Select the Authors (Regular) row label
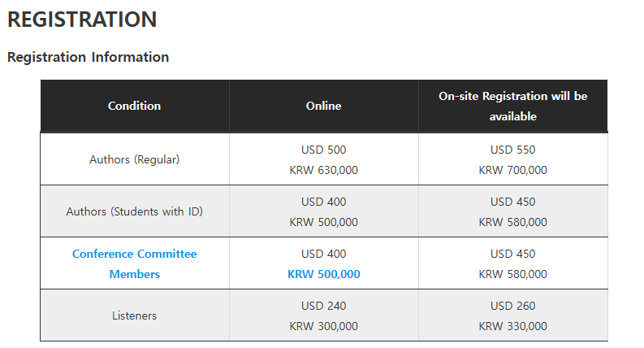Image resolution: width=644 pixels, height=348 pixels. point(134,159)
